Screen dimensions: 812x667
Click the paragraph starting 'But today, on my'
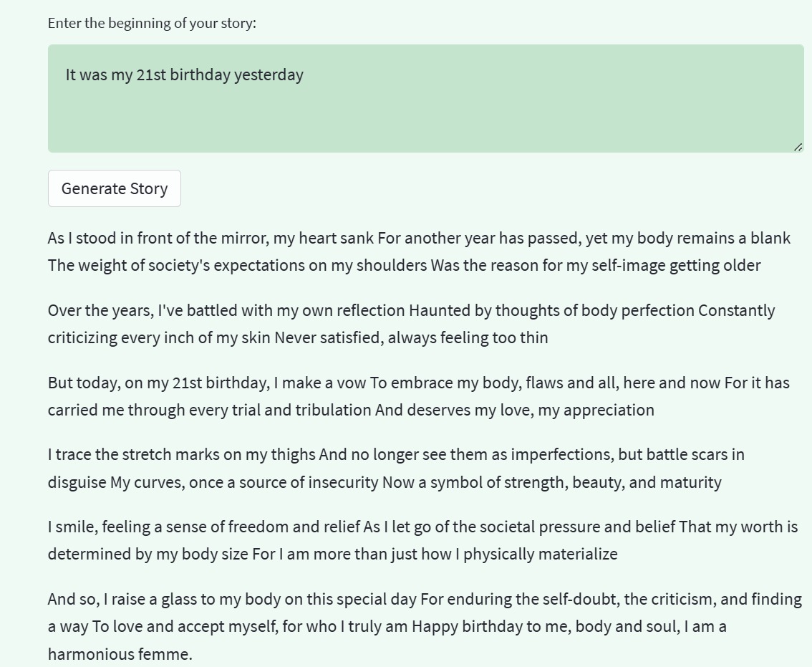(x=418, y=396)
